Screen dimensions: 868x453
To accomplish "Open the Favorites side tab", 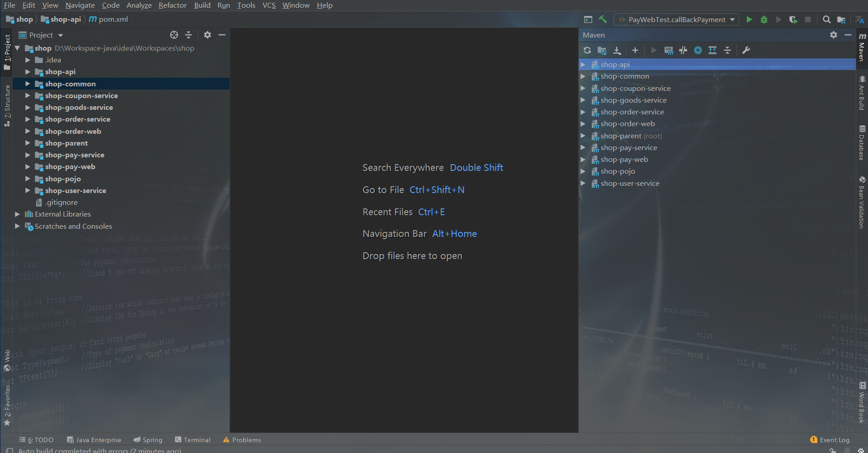I will 7,406.
